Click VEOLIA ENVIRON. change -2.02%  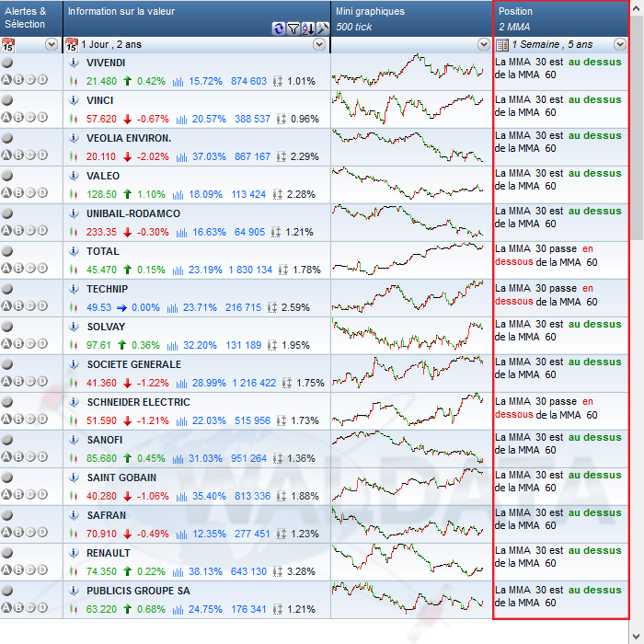pyautogui.click(x=153, y=157)
